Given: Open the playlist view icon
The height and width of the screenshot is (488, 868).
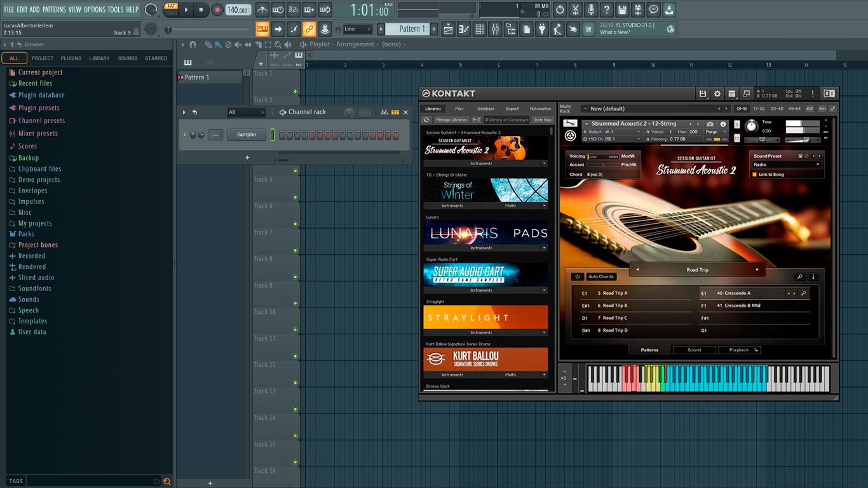Looking at the screenshot, I should (x=448, y=29).
